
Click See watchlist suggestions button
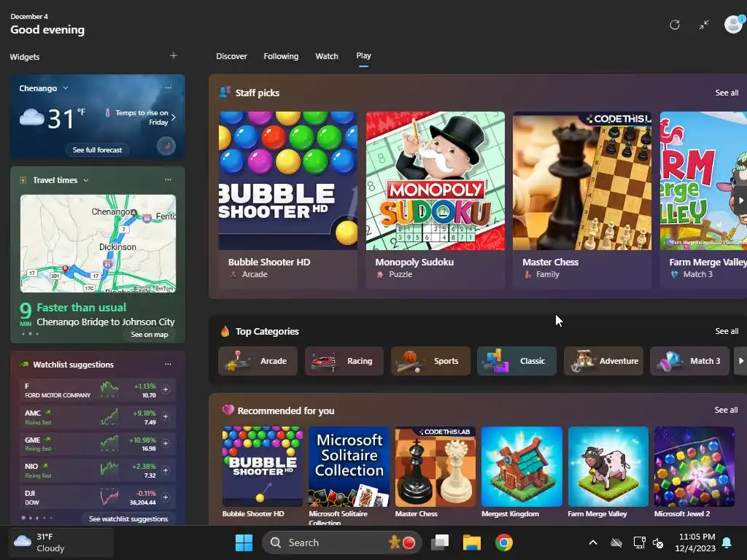pyautogui.click(x=128, y=518)
